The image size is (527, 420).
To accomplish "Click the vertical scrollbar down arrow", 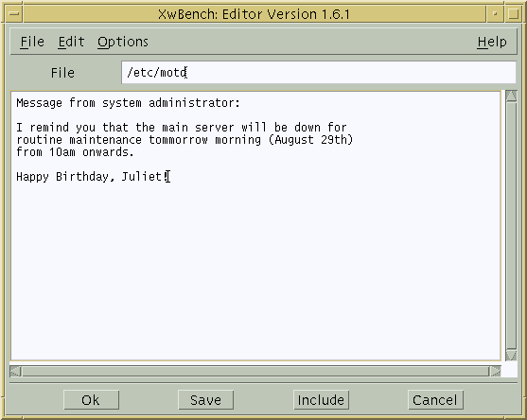I will click(511, 355).
